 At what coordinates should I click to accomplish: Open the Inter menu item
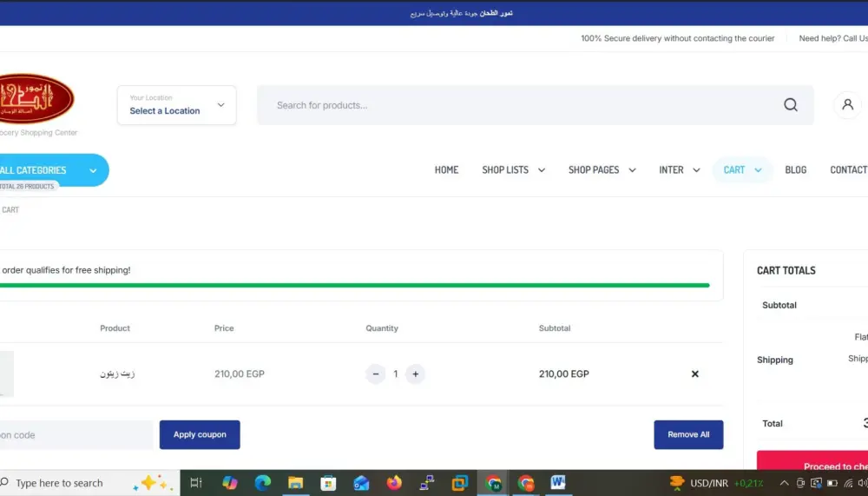671,170
